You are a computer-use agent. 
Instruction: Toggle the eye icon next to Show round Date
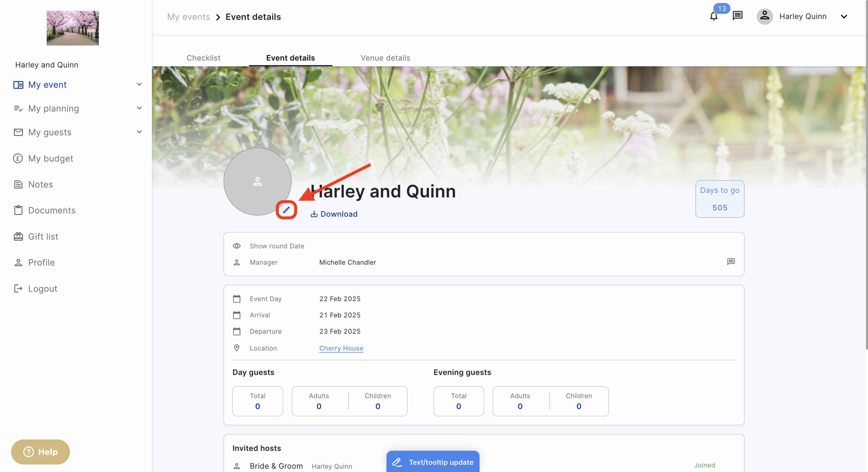[x=237, y=246]
